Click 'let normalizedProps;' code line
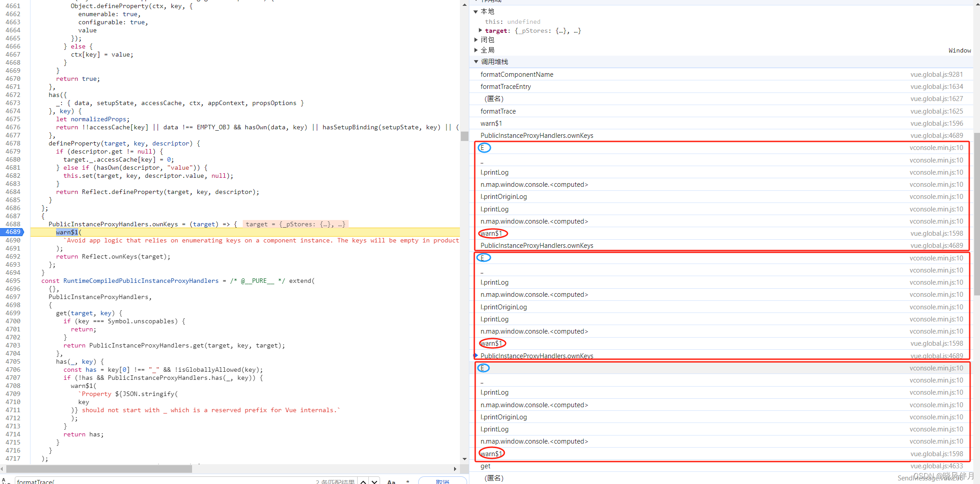 [x=93, y=119]
